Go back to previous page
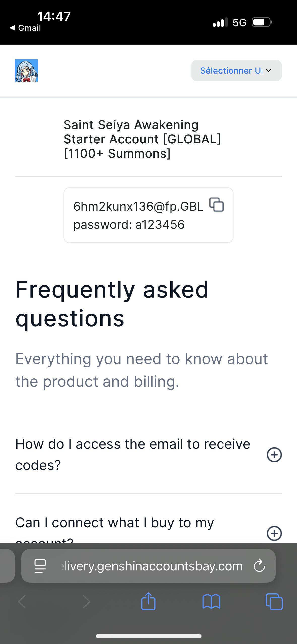This screenshot has width=297, height=644. (x=22, y=602)
